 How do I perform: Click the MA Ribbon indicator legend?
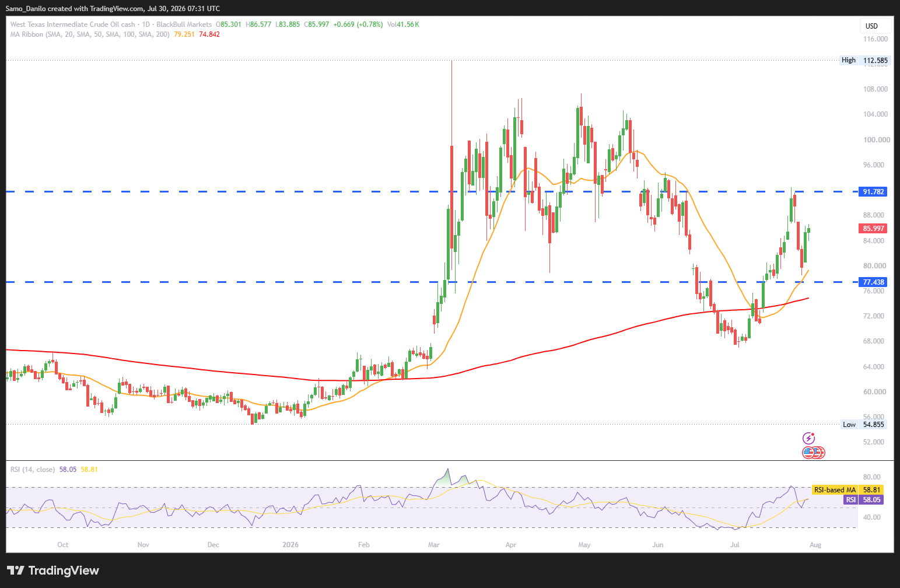90,34
